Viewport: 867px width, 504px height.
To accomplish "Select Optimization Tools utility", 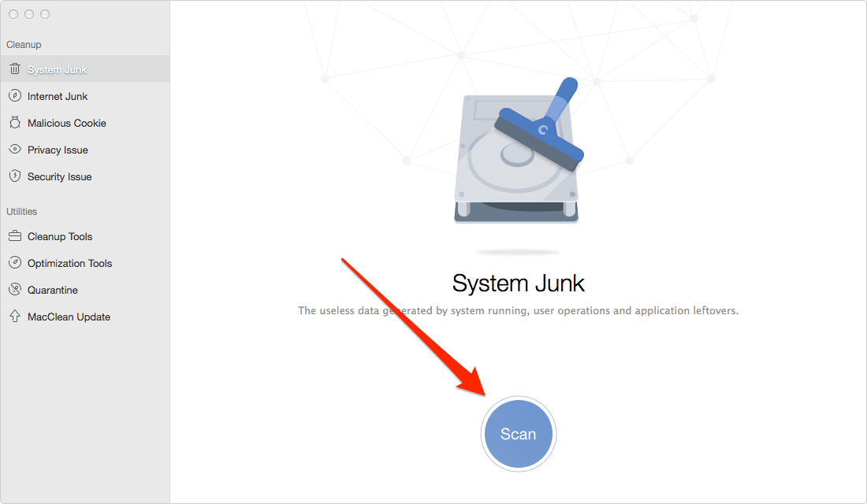I will (x=84, y=263).
